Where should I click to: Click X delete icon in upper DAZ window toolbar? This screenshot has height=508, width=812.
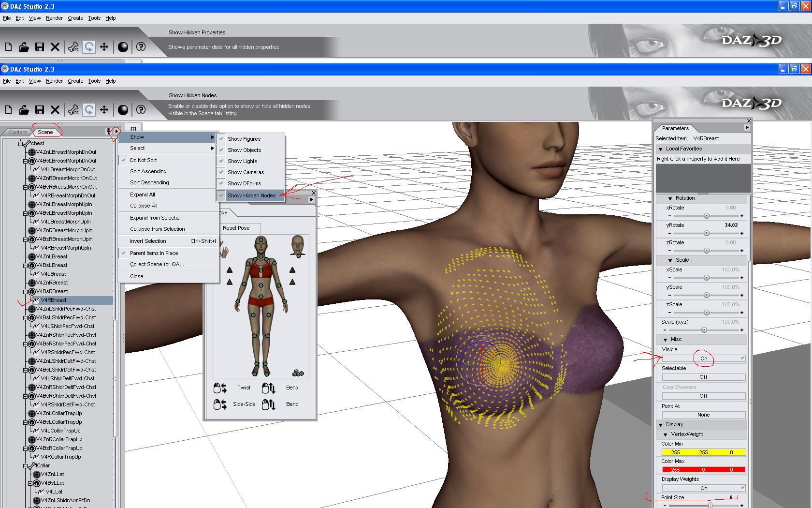(55, 47)
